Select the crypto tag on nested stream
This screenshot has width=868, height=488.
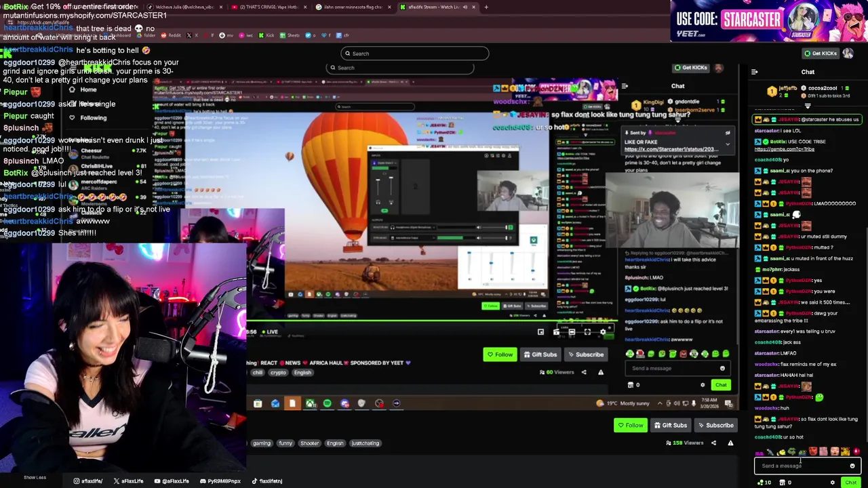[x=278, y=373]
